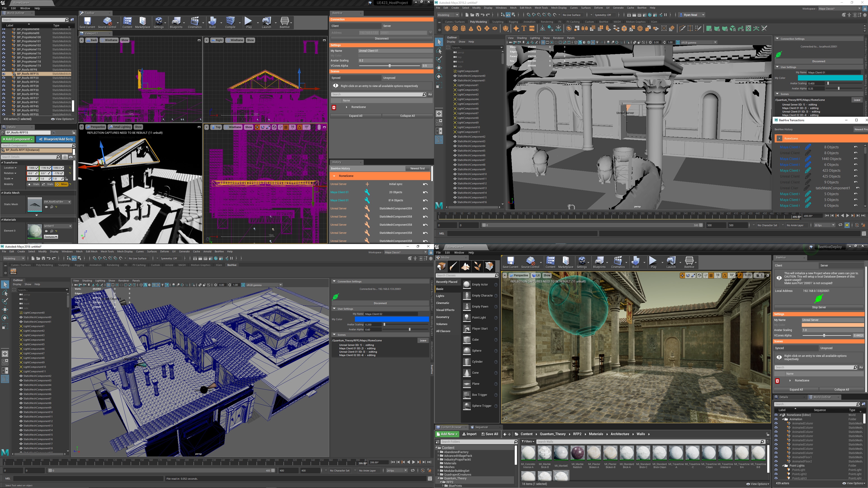This screenshot has width=868, height=488.
Task: Click Content icon in bottom-right Unreal toolbar
Action: click(x=550, y=262)
